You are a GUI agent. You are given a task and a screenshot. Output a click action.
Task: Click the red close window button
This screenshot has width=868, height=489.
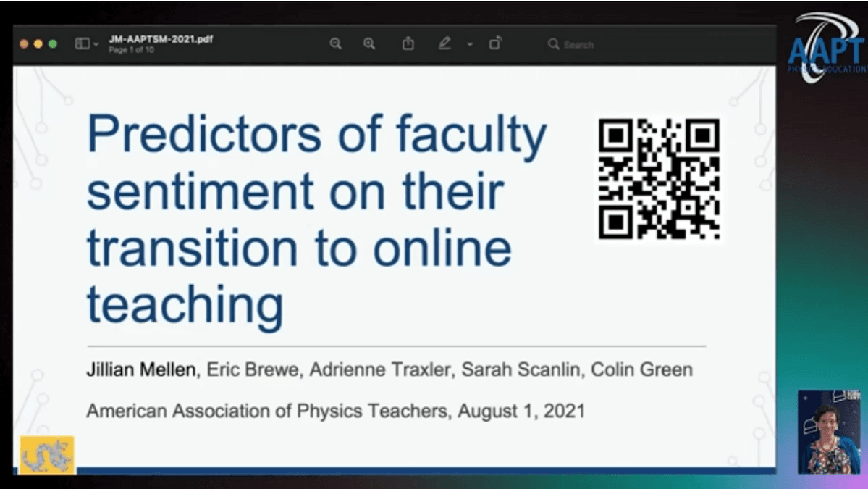point(24,44)
